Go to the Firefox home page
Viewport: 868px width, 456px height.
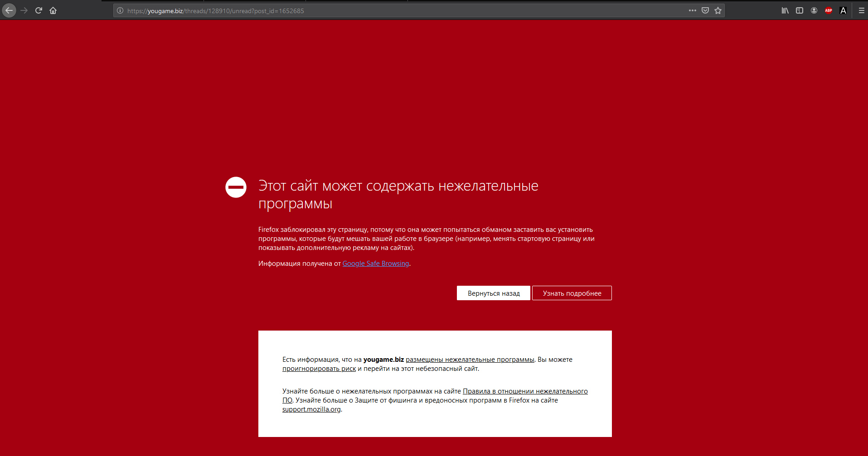pyautogui.click(x=53, y=10)
